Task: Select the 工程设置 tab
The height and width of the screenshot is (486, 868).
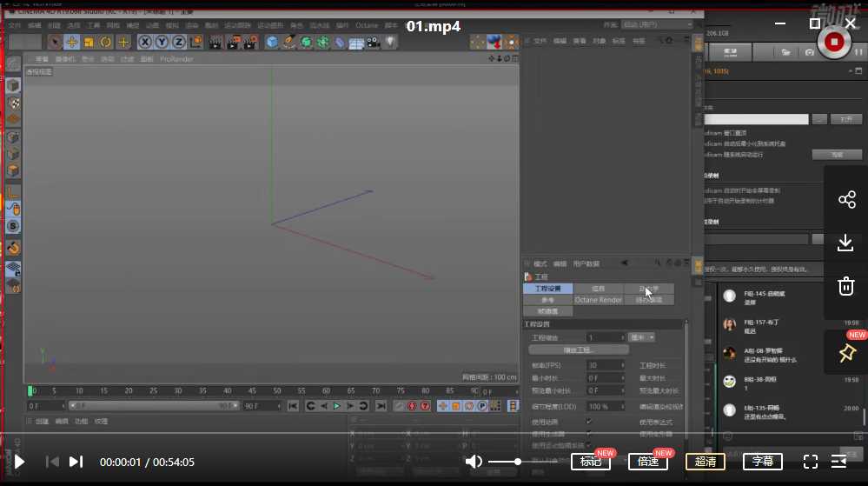Action: [x=547, y=289]
